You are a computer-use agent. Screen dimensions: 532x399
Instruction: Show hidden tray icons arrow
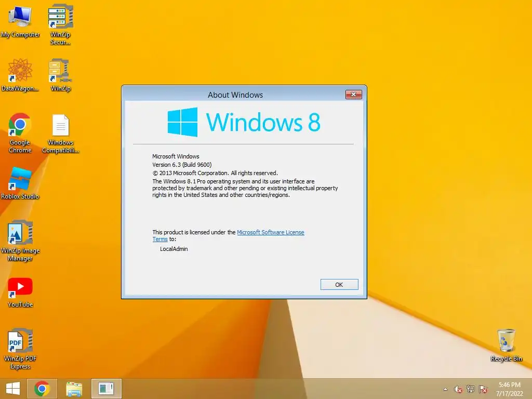(x=445, y=389)
